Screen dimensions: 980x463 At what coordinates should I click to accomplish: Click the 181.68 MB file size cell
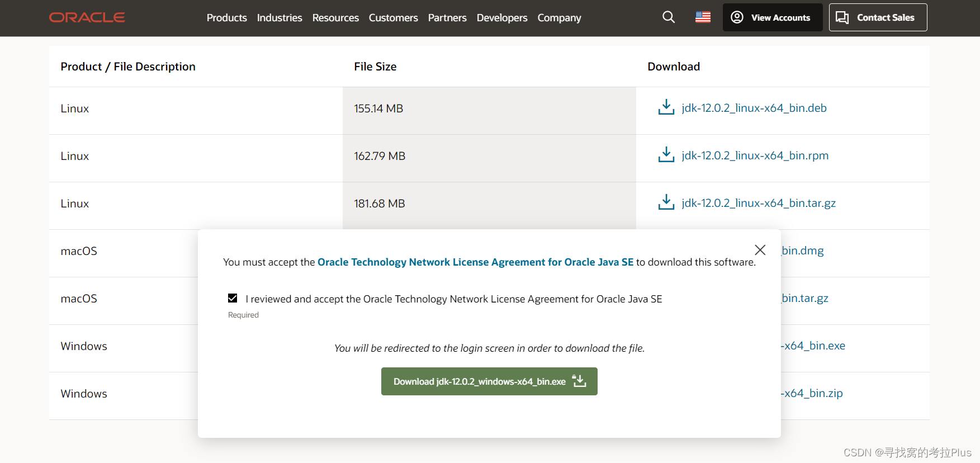(x=489, y=206)
